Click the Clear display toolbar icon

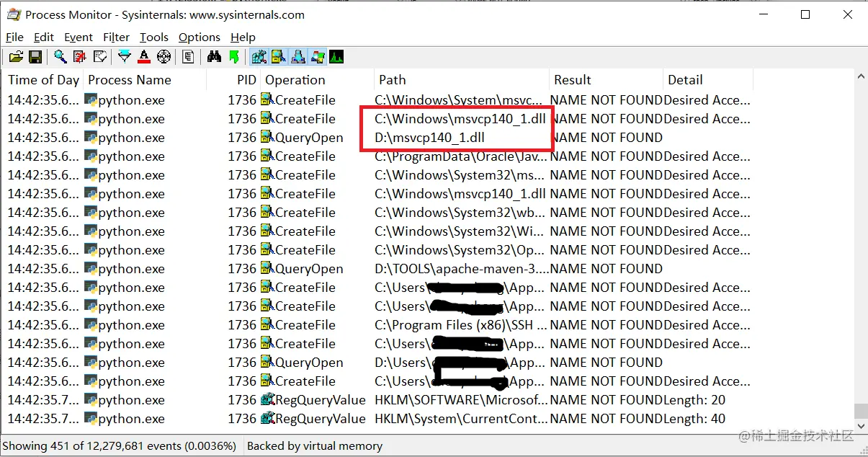pyautogui.click(x=99, y=56)
